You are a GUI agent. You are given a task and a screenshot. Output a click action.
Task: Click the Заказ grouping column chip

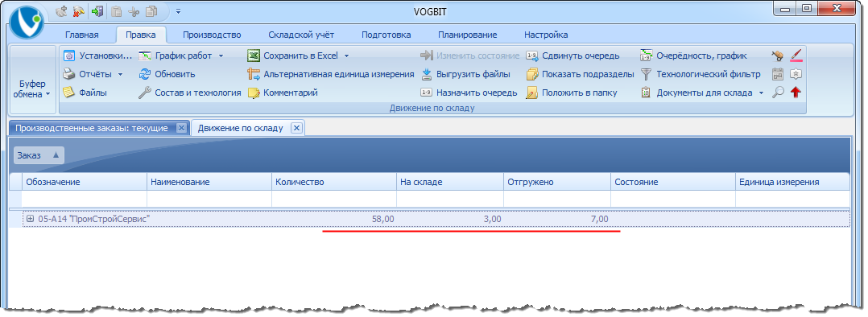click(x=39, y=155)
